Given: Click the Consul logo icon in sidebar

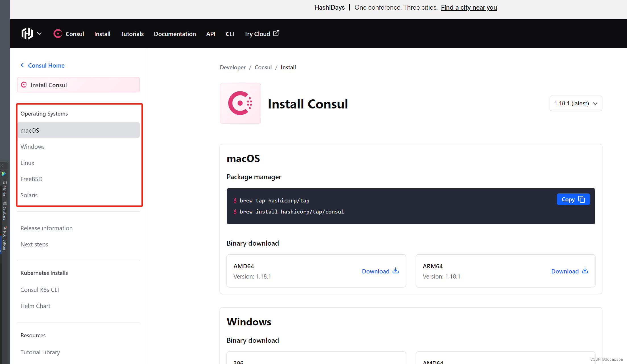Looking at the screenshot, I should coord(25,85).
